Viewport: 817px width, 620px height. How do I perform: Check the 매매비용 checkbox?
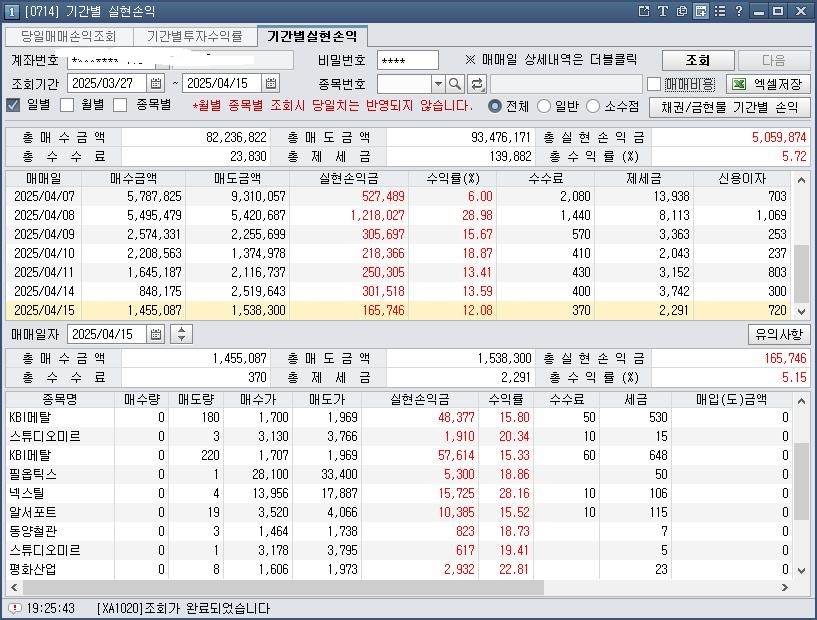[654, 84]
